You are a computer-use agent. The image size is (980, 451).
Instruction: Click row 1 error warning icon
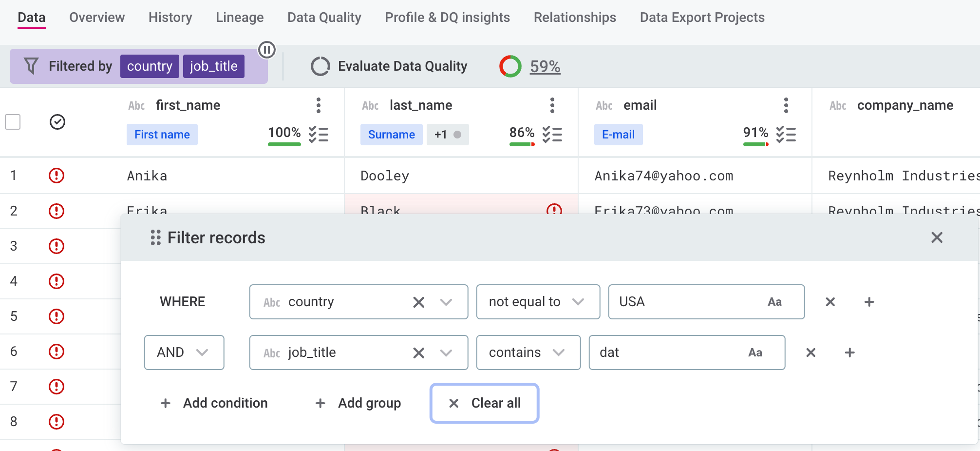[x=57, y=176]
